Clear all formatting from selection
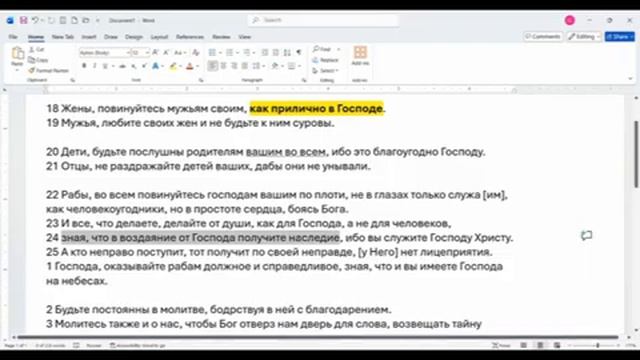640x360 pixels. (x=196, y=53)
